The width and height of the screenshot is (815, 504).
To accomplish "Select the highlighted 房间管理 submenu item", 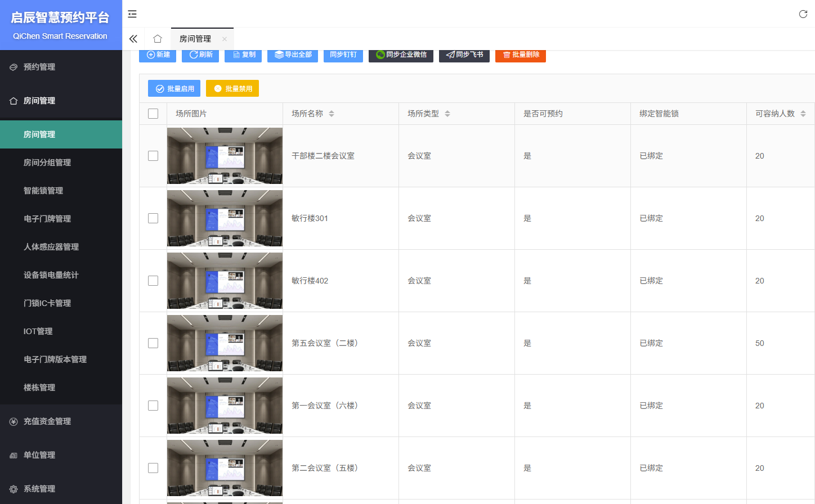I will coord(61,134).
